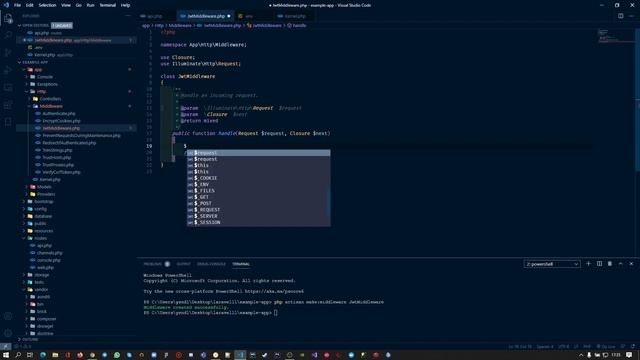Viewport: 640px width, 360px height.
Task: Close the terminal panel
Action: pyautogui.click(x=631, y=264)
